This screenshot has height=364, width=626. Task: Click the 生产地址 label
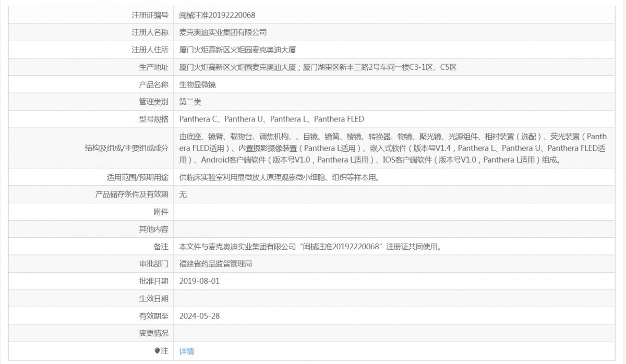(153, 67)
